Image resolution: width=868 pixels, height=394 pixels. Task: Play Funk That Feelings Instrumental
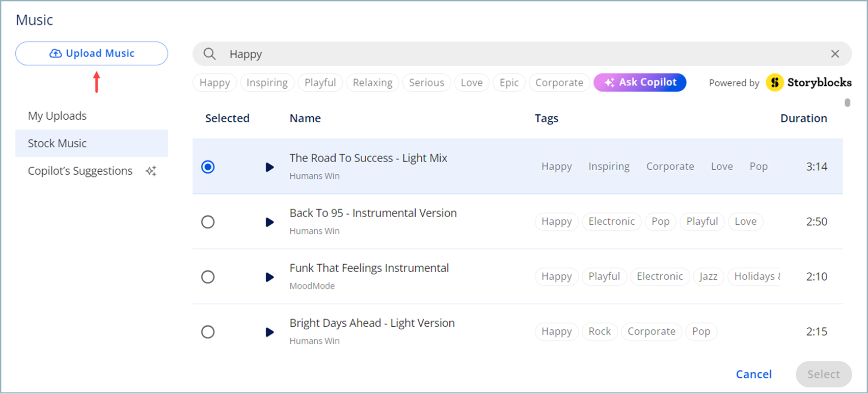(x=269, y=277)
